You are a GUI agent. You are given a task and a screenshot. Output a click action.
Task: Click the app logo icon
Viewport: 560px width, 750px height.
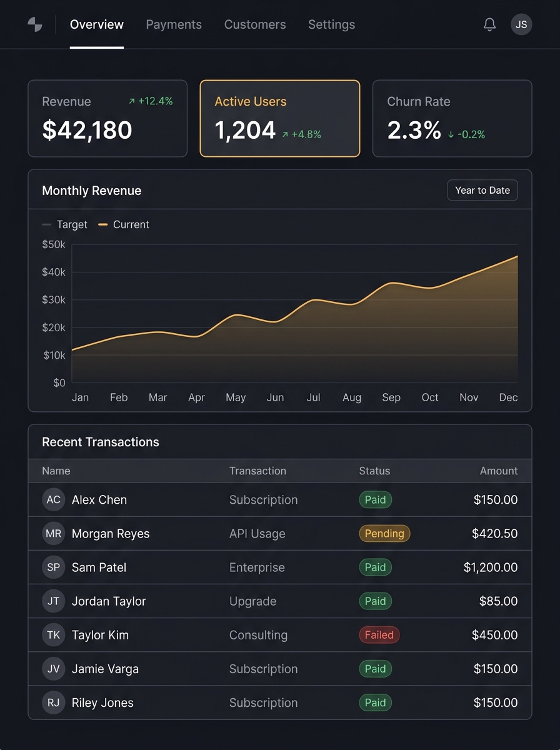(35, 24)
